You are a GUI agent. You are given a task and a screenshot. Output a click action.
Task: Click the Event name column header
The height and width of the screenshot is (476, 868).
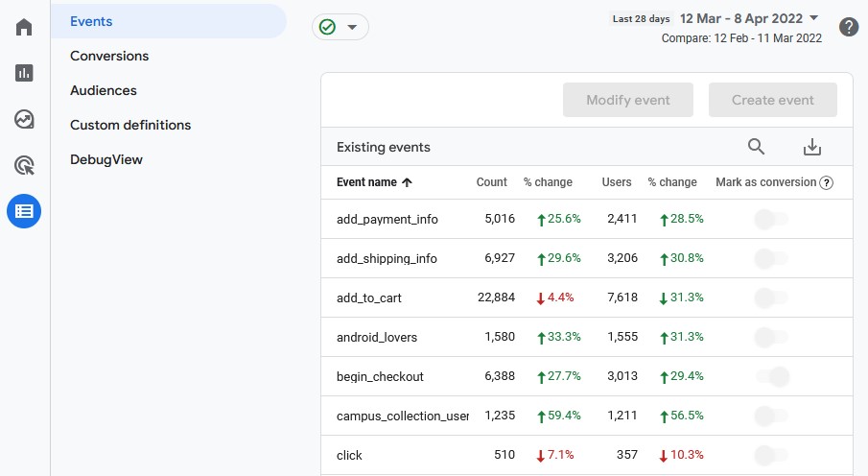point(366,182)
